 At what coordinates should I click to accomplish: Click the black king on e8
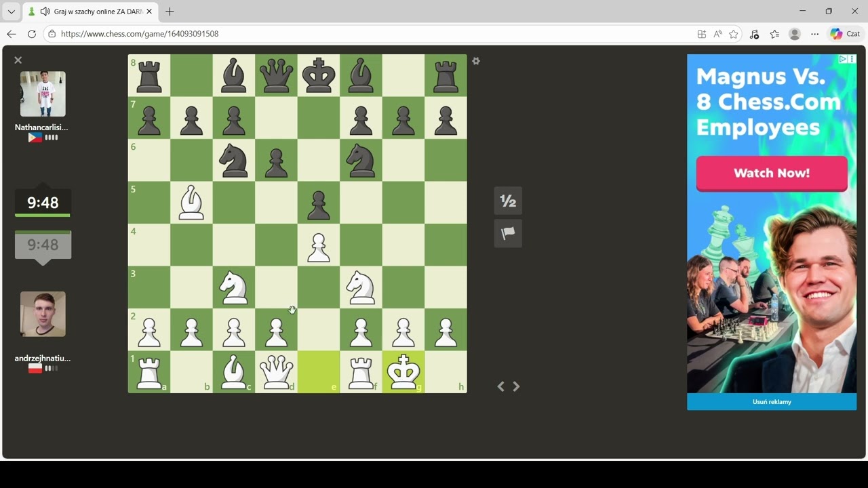pyautogui.click(x=319, y=75)
